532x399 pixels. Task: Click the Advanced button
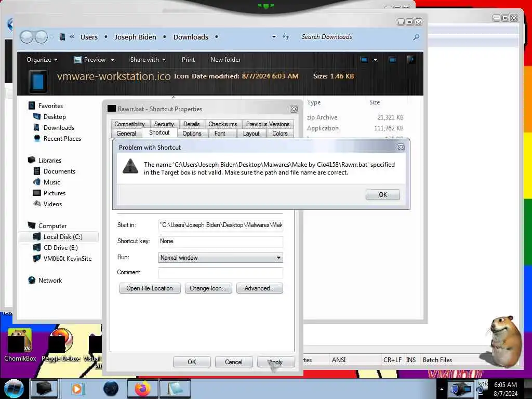[259, 288]
